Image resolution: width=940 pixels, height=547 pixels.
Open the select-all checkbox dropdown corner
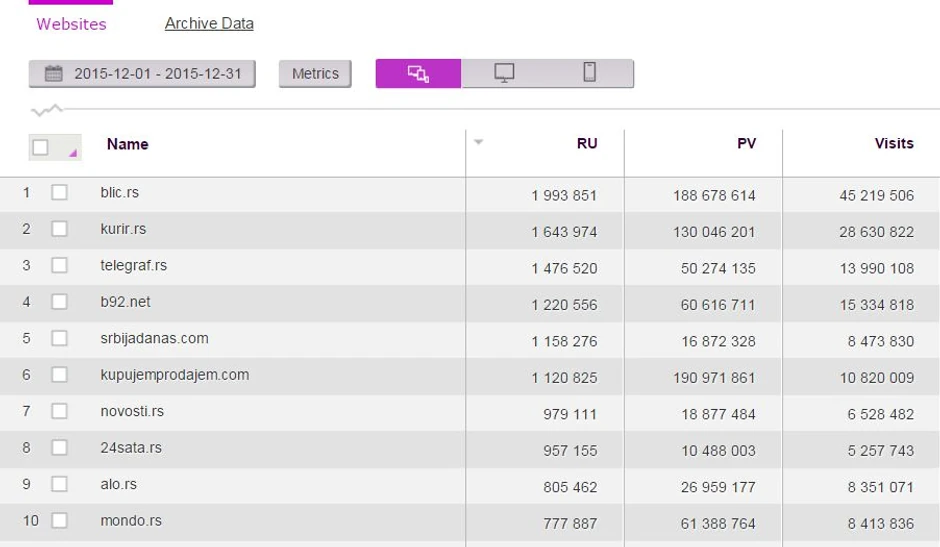click(73, 154)
